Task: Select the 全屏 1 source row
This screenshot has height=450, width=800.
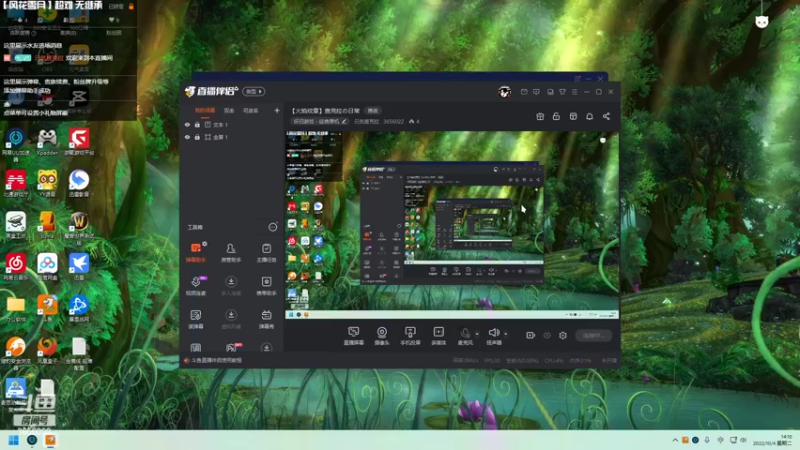Action: [232, 137]
